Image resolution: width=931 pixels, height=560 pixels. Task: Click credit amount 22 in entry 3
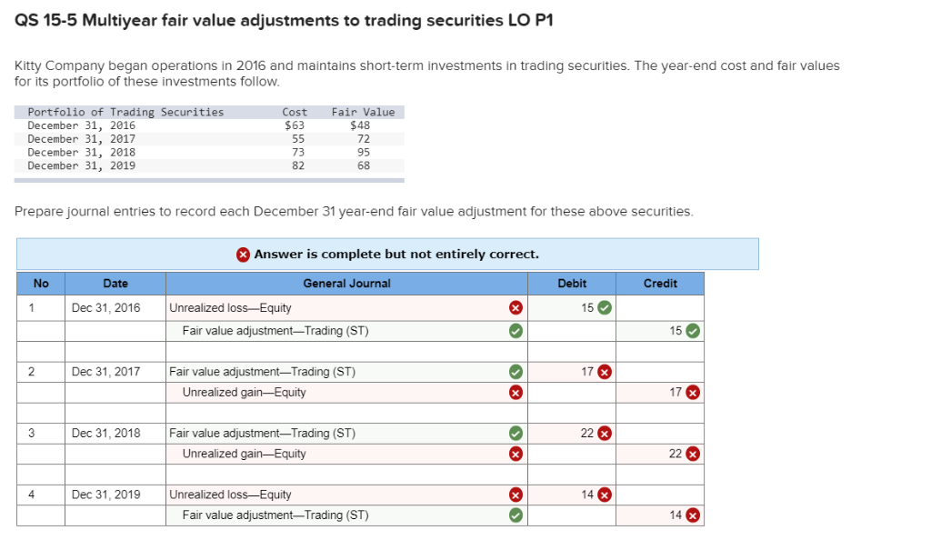(676, 454)
